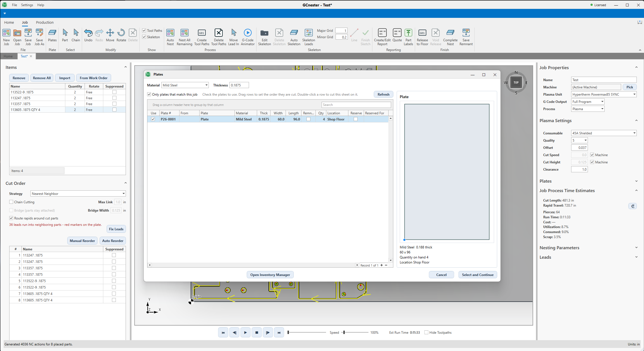
Task: Click Open Inventory Manager button
Action: click(x=270, y=275)
